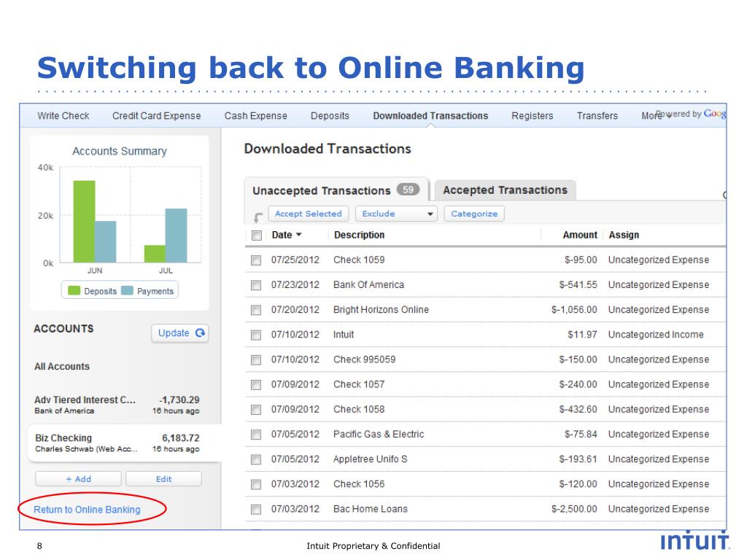
Task: Click the blue JUL payments bar
Action: point(176,236)
